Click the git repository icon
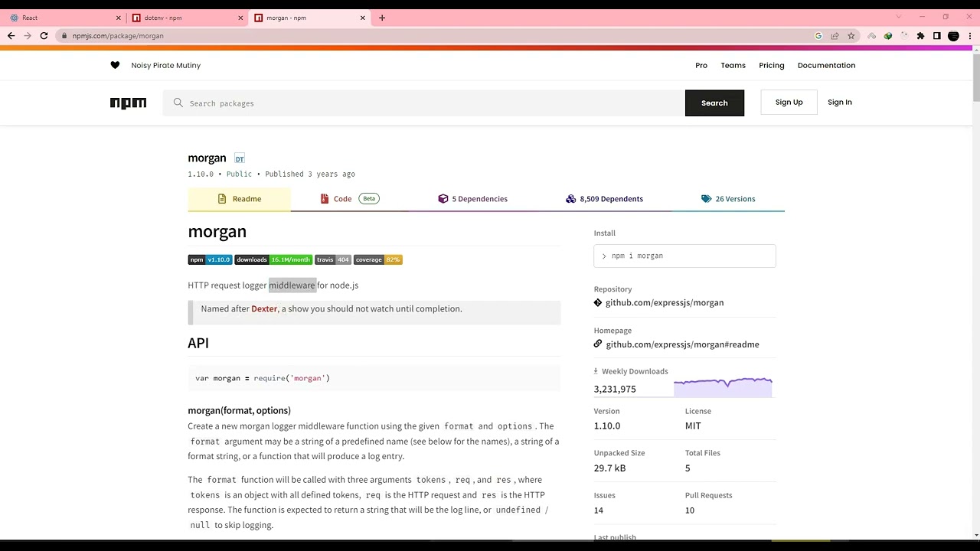Screen dimensions: 980x551 pos(598,303)
